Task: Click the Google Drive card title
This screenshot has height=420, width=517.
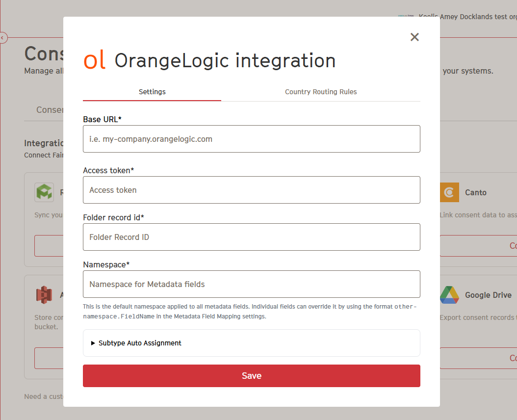Action: pyautogui.click(x=489, y=295)
